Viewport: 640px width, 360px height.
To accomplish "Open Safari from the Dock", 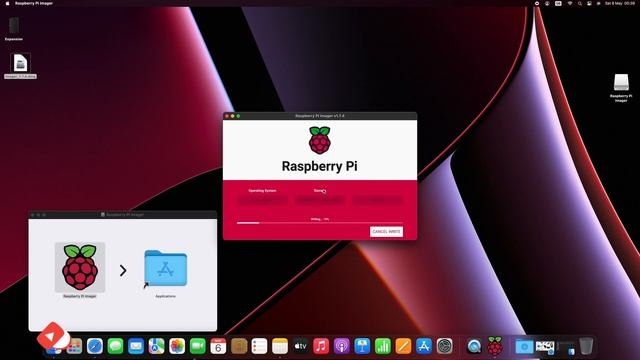I will point(95,347).
